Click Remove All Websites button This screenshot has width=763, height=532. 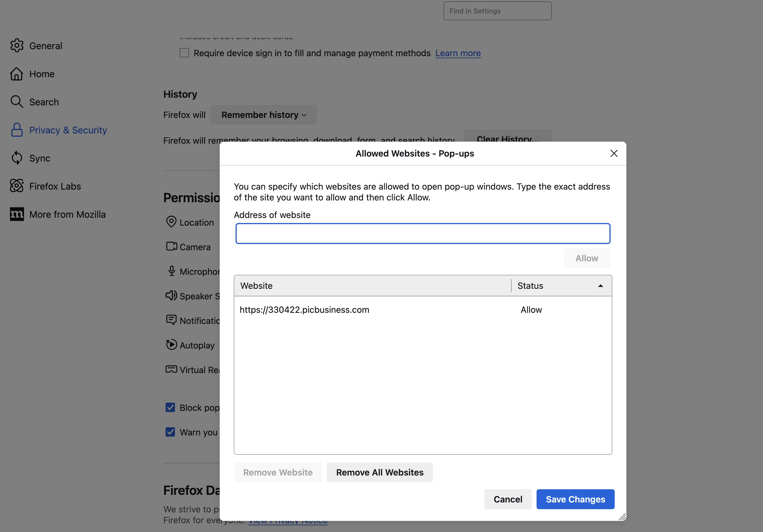379,472
